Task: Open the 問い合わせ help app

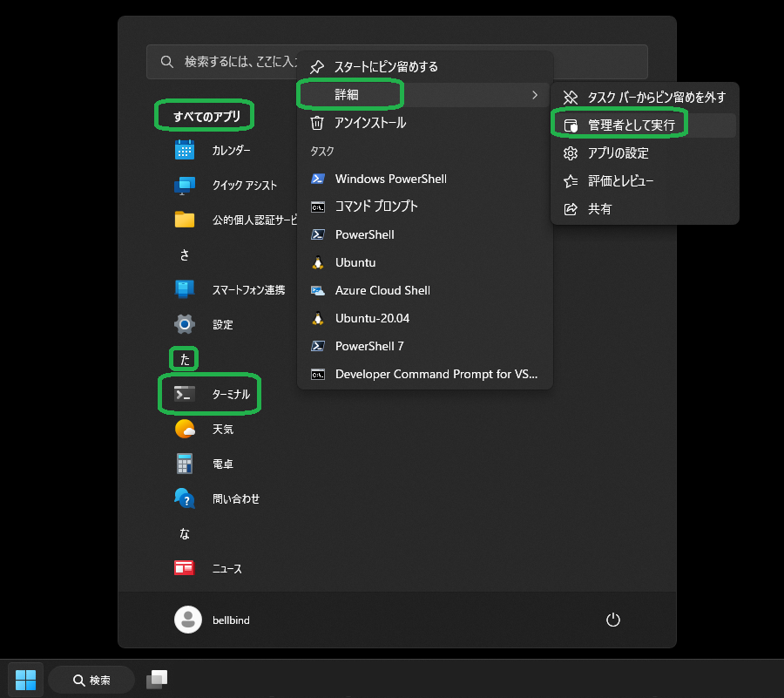Action: click(216, 498)
